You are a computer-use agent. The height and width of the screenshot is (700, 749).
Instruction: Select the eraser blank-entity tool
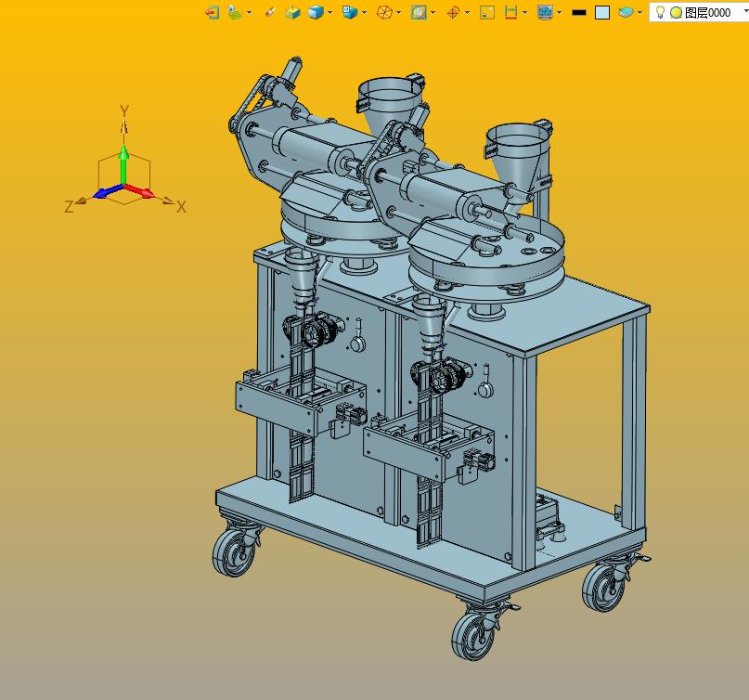coord(270,12)
